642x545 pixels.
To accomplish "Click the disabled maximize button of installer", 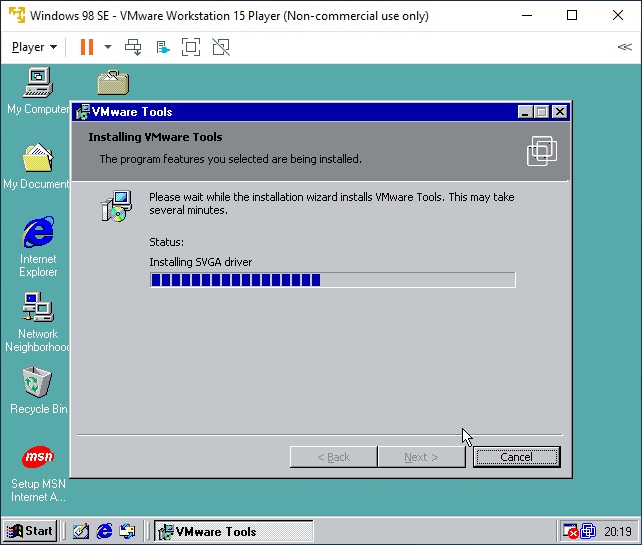I will [x=542, y=112].
